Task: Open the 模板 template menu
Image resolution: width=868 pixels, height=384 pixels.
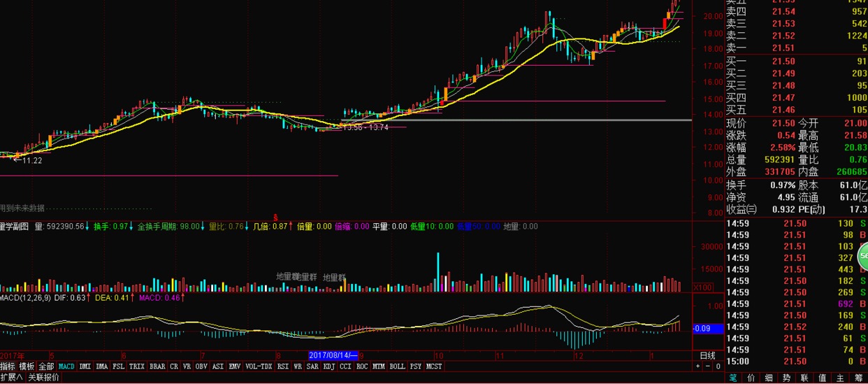Action: (27, 367)
